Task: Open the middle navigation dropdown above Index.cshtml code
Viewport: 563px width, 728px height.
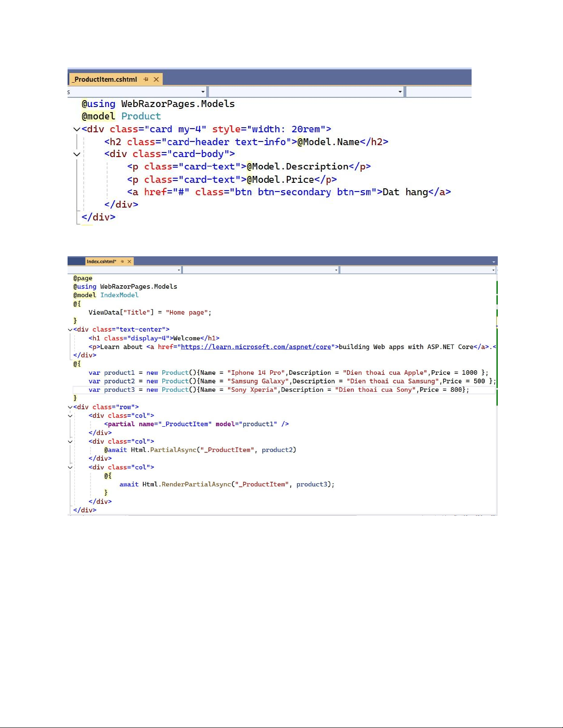Action: pyautogui.click(x=336, y=270)
